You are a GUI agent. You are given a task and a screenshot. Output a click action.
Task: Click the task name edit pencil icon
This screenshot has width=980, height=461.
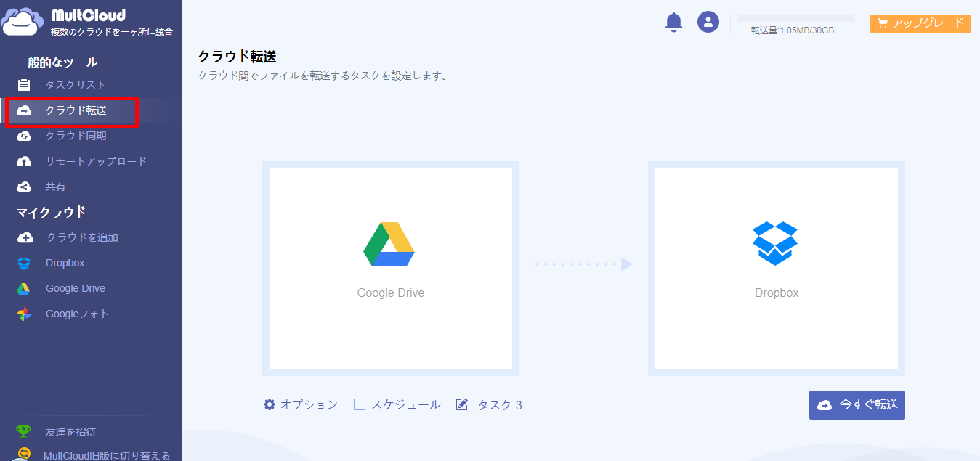[x=462, y=404]
